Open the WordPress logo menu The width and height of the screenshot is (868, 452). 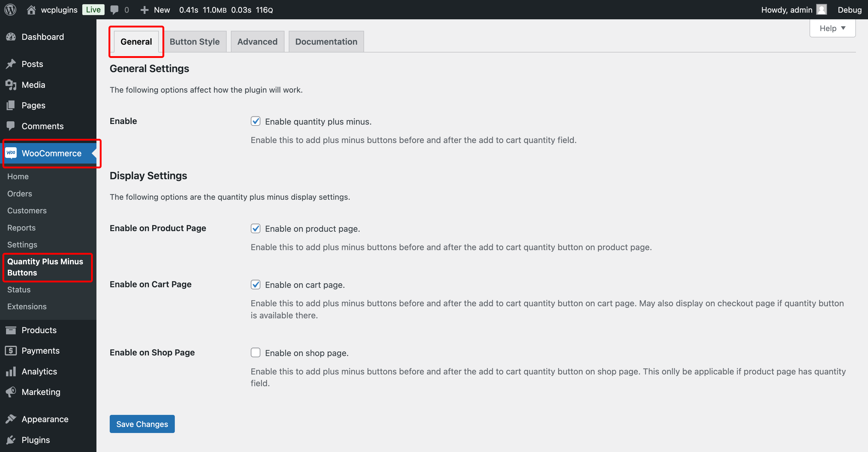tap(10, 9)
